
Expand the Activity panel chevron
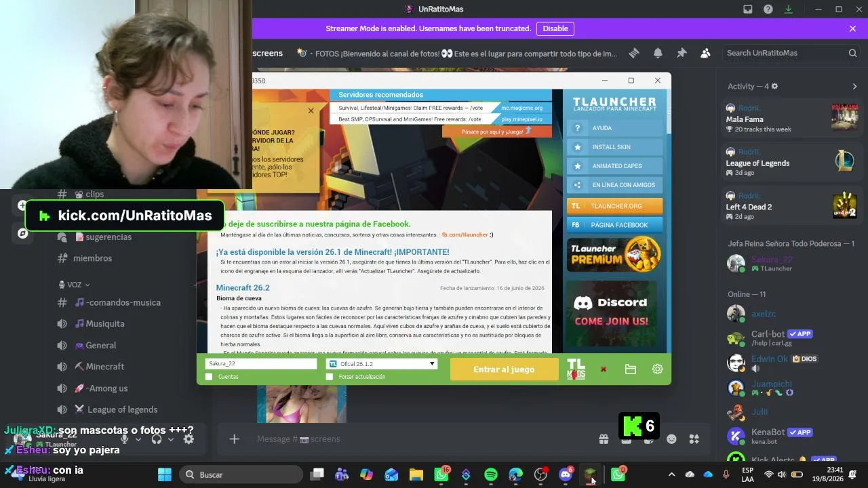click(x=854, y=86)
